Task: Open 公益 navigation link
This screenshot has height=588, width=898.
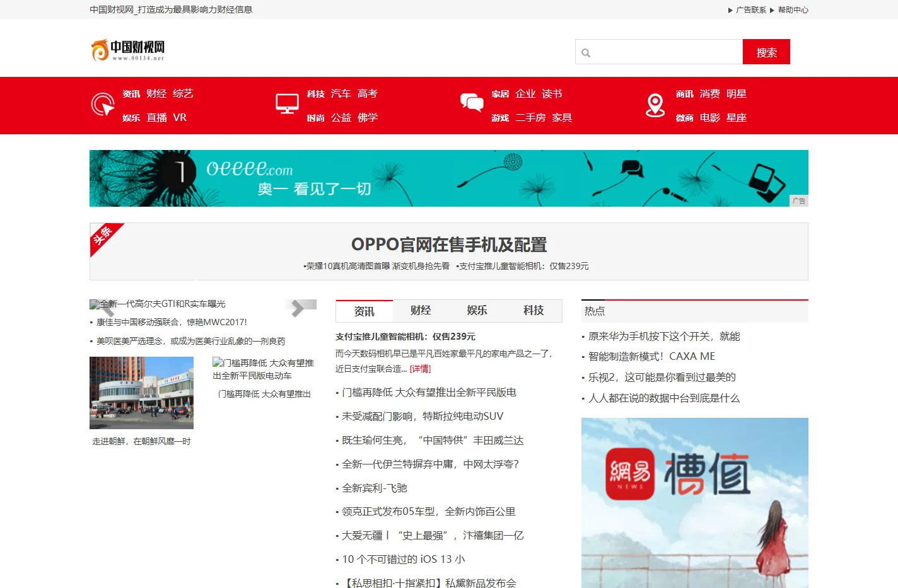Action: [x=341, y=118]
